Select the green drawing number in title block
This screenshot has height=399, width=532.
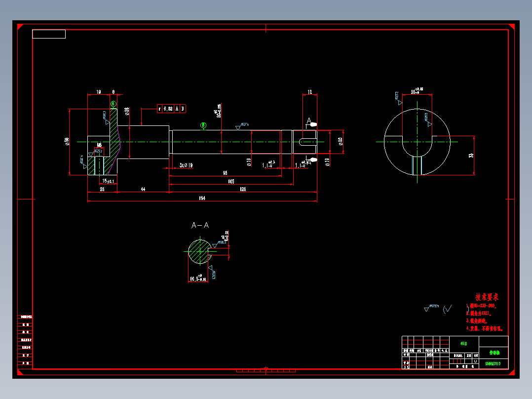(x=493, y=363)
